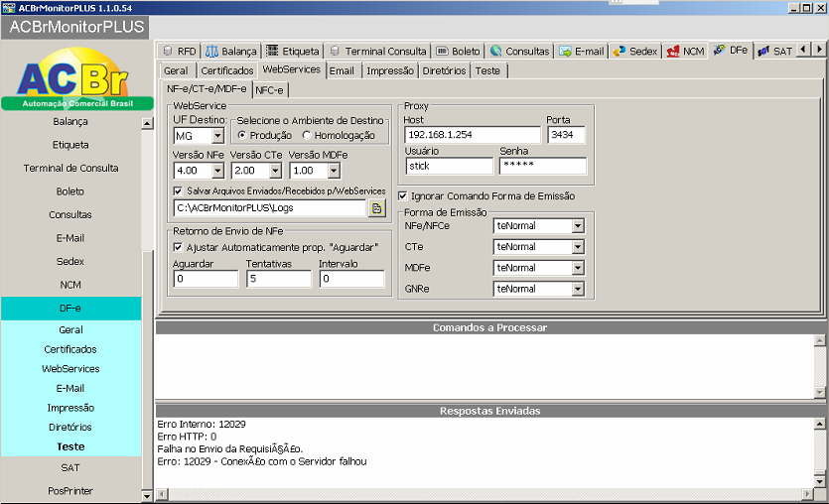Image resolution: width=829 pixels, height=504 pixels.
Task: Open the Versão NFe dropdown
Action: [x=217, y=171]
